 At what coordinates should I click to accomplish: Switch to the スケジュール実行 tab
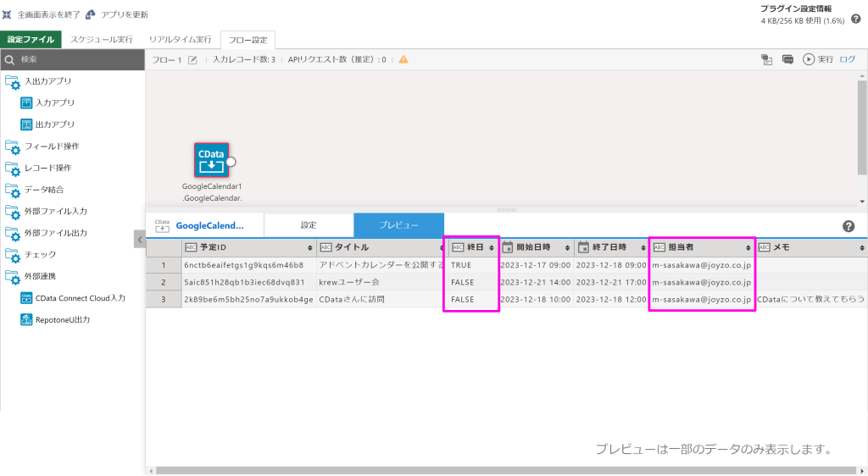102,39
